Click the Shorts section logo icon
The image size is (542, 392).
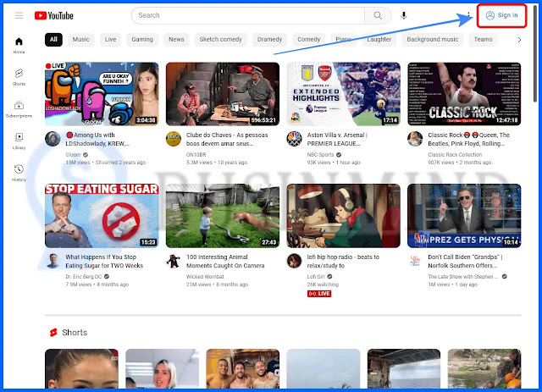53,333
